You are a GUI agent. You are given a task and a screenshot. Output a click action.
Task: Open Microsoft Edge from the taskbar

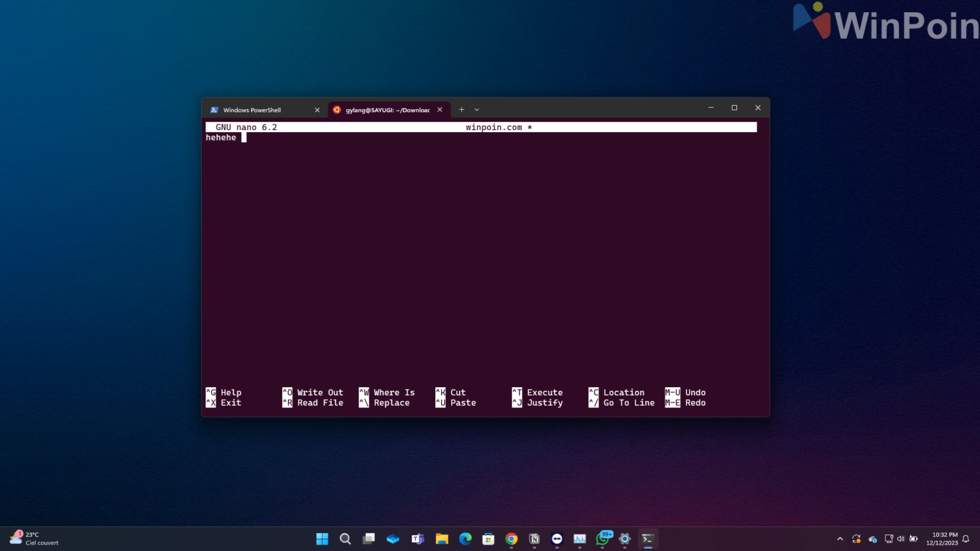click(x=465, y=539)
